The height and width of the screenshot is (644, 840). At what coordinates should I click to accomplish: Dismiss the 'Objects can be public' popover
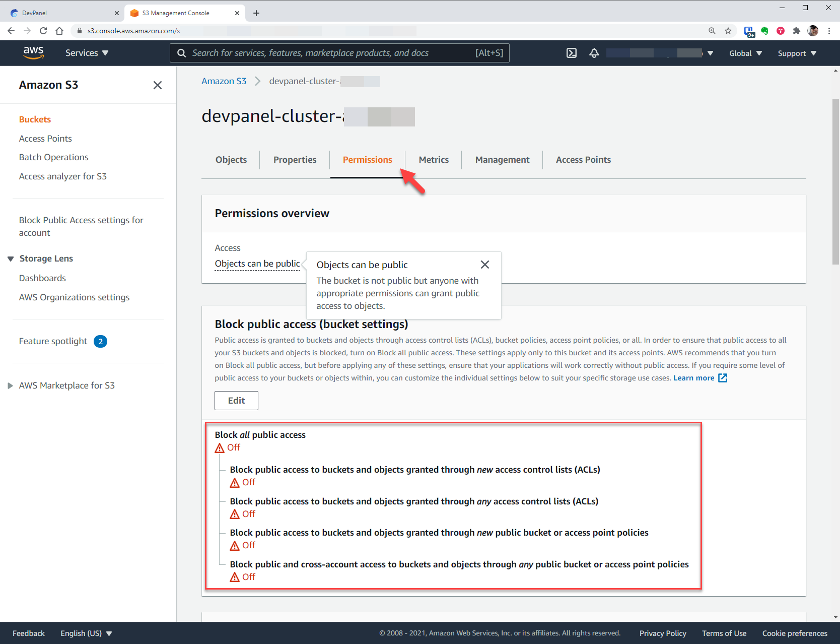[484, 265]
